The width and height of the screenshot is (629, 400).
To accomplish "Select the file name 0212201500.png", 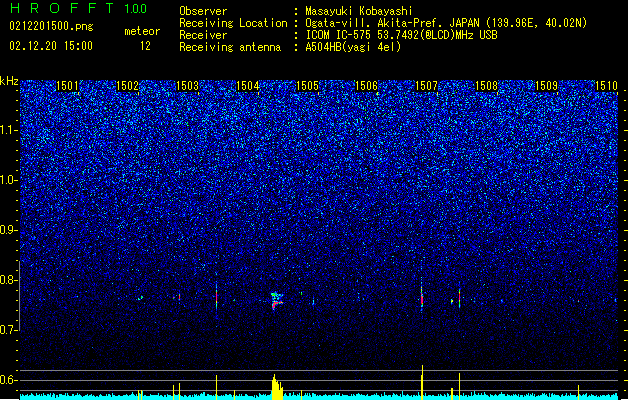I will point(51,26).
